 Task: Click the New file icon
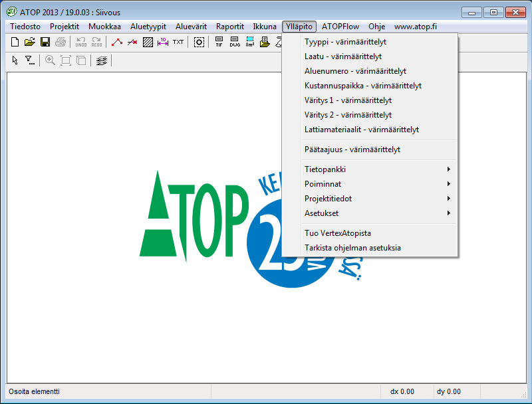coord(15,42)
